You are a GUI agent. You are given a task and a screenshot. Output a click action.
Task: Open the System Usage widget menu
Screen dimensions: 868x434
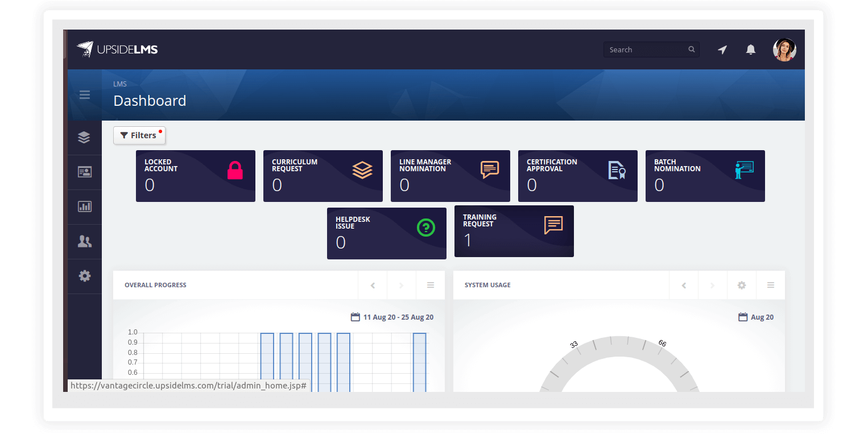click(771, 285)
